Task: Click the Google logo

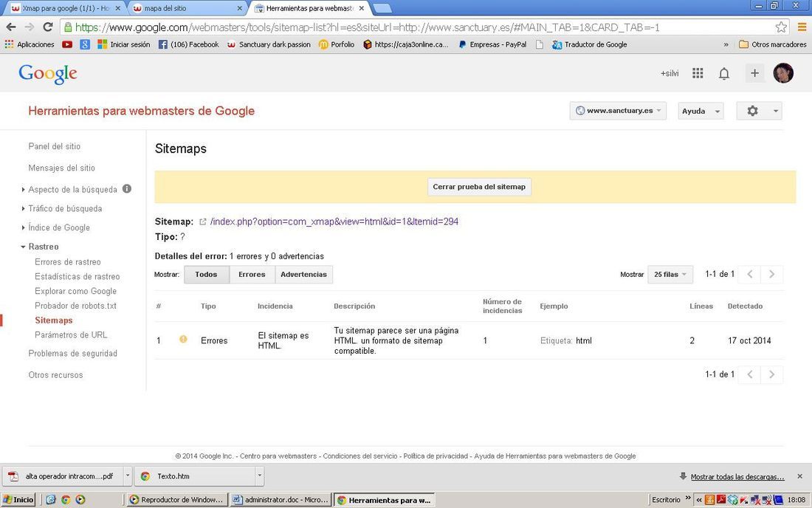Action: tap(48, 74)
